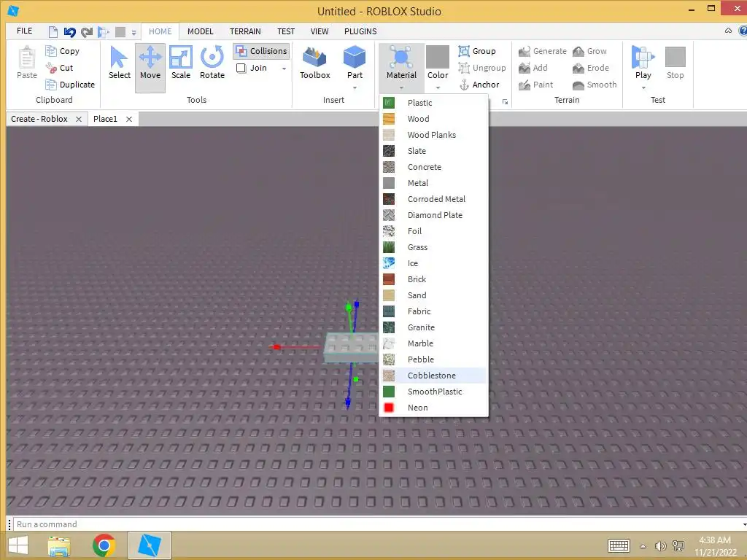Open Chrome from the taskbar
This screenshot has height=560, width=747.
(x=104, y=545)
